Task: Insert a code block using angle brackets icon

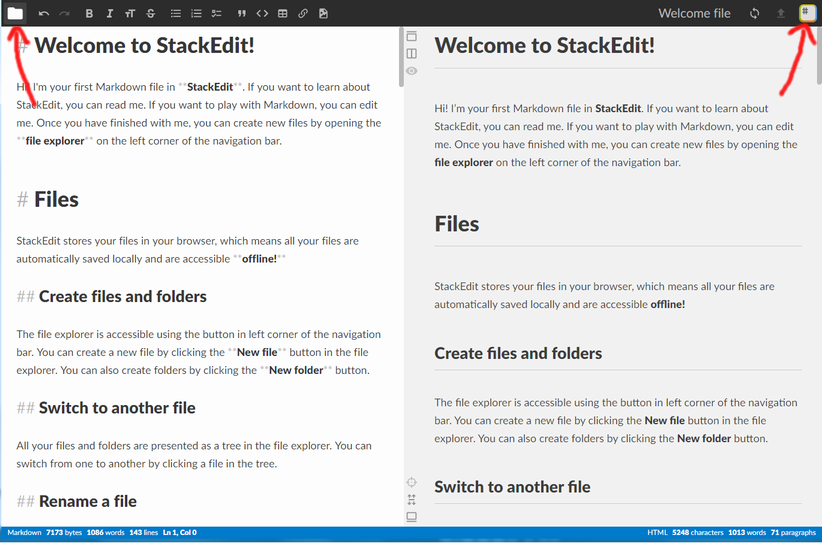Action: tap(262, 14)
